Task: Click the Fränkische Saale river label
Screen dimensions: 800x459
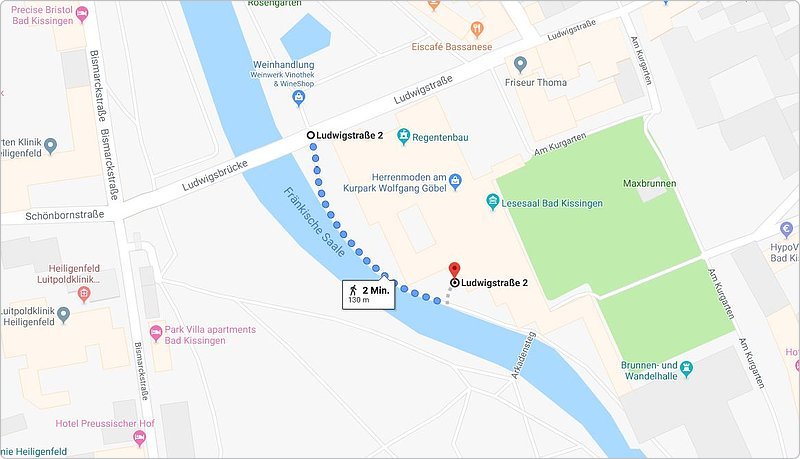Action: click(314, 222)
